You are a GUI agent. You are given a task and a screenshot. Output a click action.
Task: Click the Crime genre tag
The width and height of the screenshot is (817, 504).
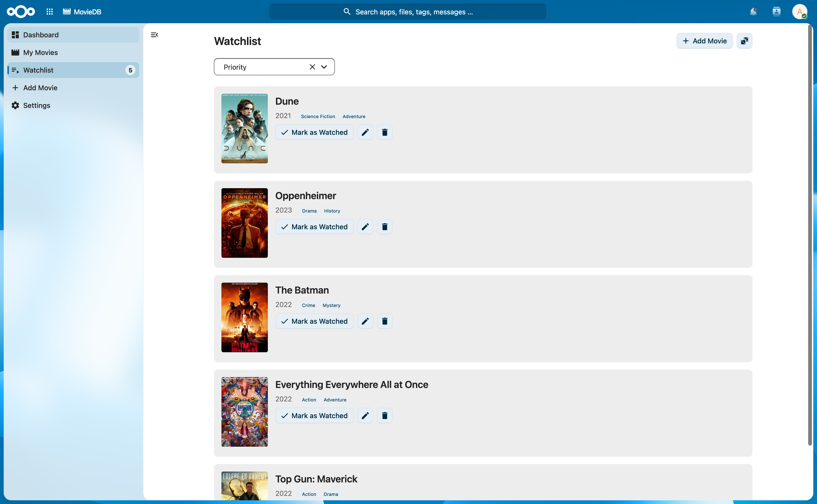(308, 305)
